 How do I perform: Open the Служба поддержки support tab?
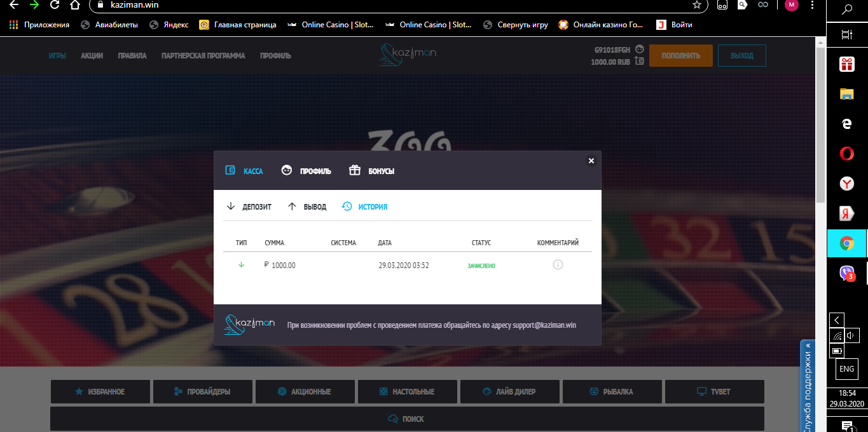808,386
